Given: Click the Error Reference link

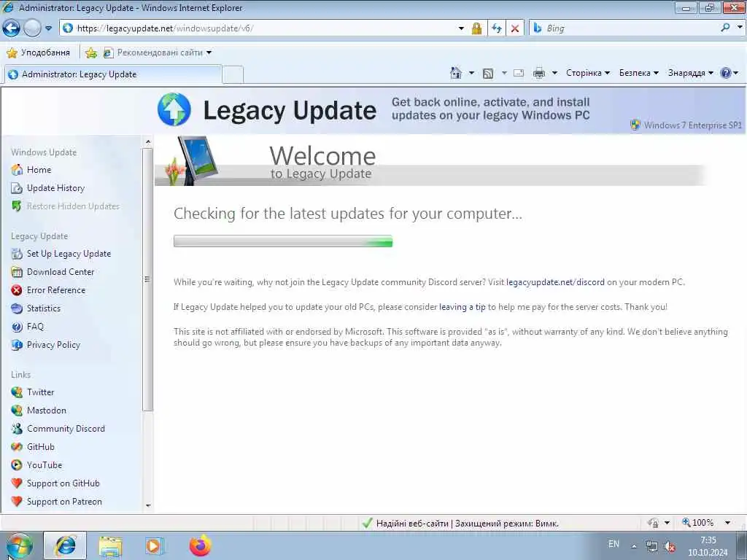Looking at the screenshot, I should [x=56, y=290].
